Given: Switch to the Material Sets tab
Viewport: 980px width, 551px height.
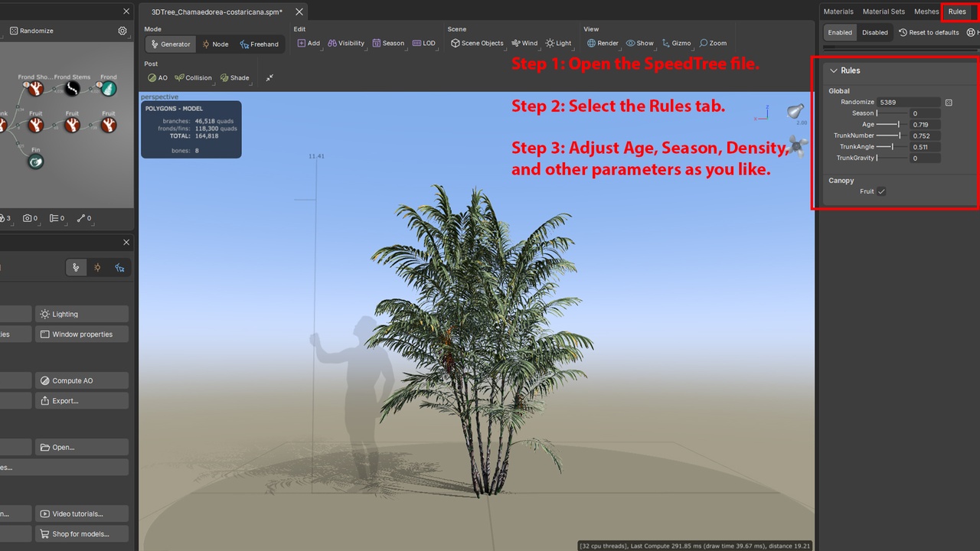Looking at the screenshot, I should 884,11.
